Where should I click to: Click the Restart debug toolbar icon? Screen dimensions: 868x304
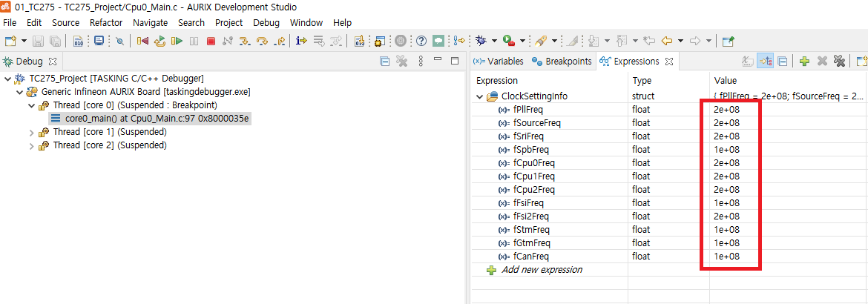coord(143,41)
